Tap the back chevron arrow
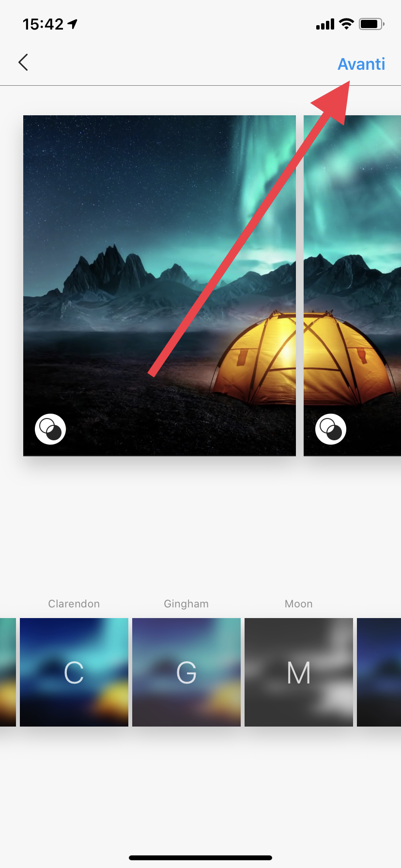The width and height of the screenshot is (401, 868). point(23,62)
